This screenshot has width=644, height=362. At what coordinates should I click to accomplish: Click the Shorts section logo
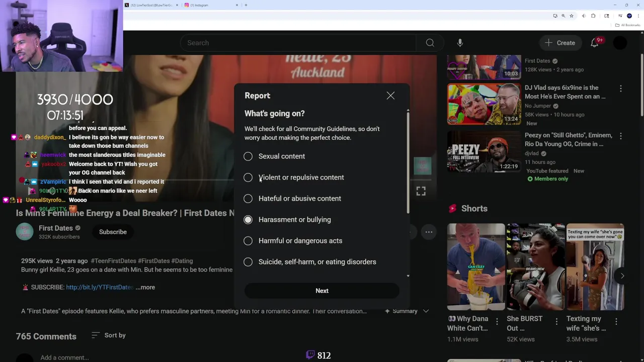pyautogui.click(x=452, y=209)
